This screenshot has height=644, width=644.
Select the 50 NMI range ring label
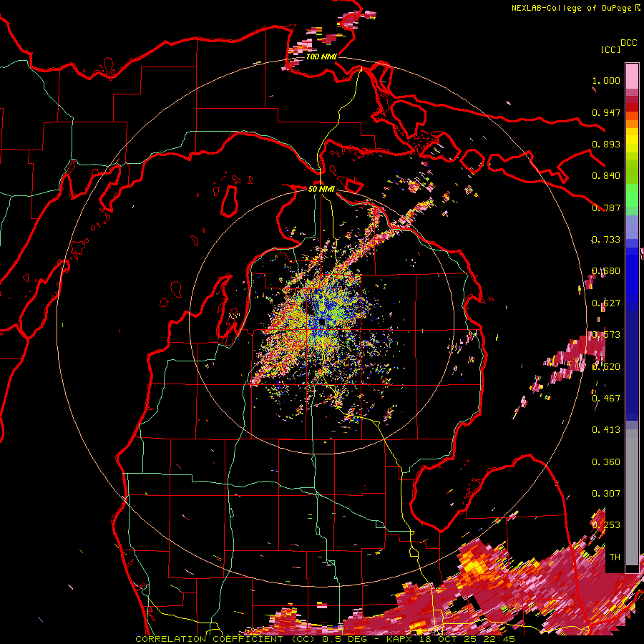click(321, 189)
